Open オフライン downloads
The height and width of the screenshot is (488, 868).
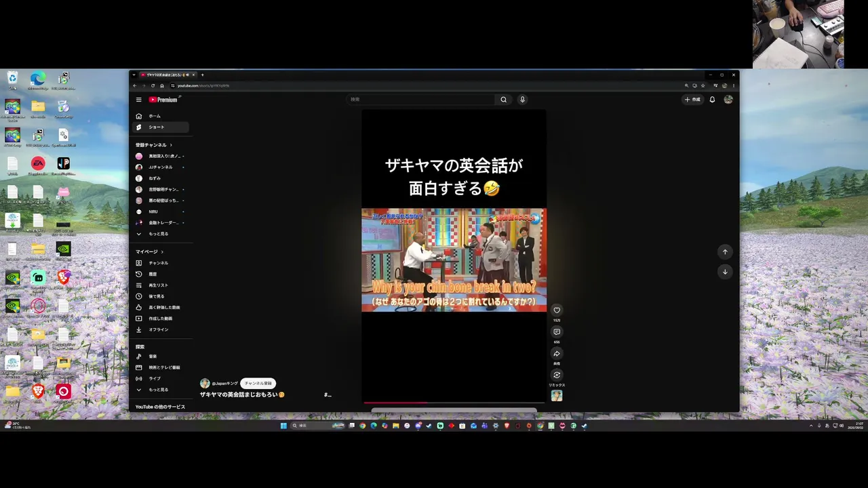pos(161,329)
